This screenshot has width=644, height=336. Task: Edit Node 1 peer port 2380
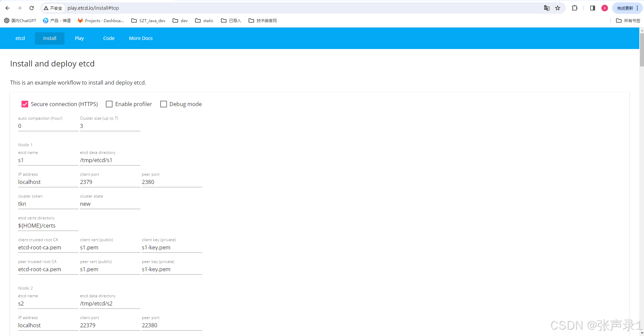click(172, 182)
